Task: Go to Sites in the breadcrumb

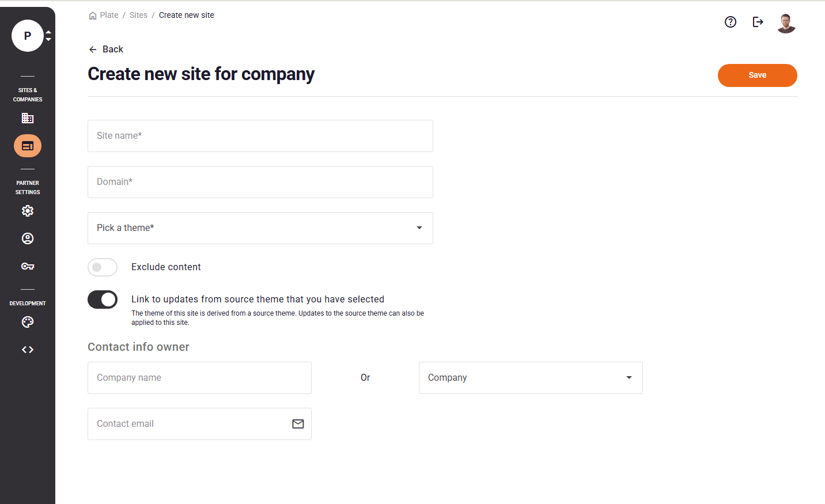Action: [x=138, y=15]
